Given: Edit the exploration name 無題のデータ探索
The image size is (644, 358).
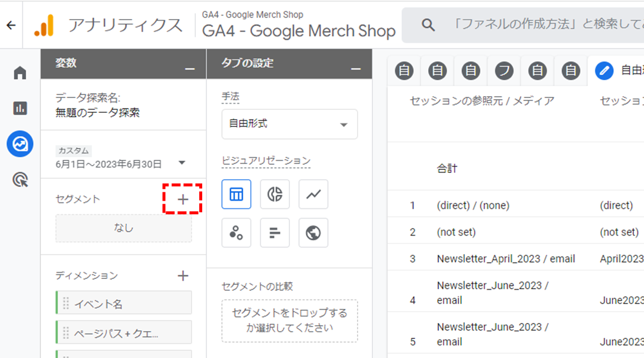Looking at the screenshot, I should point(98,113).
